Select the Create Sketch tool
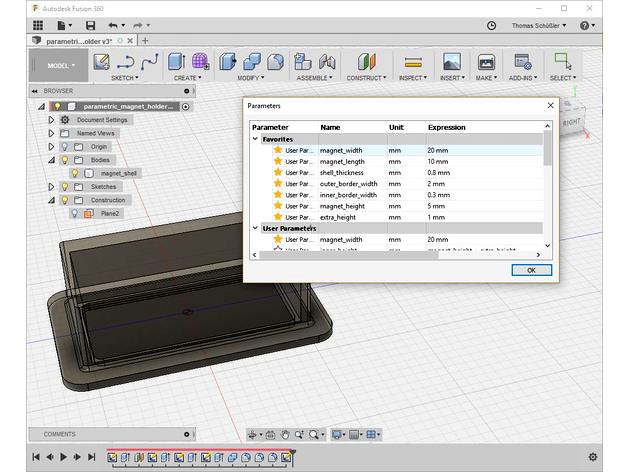Viewport: 628px width, 472px height. coord(101,62)
